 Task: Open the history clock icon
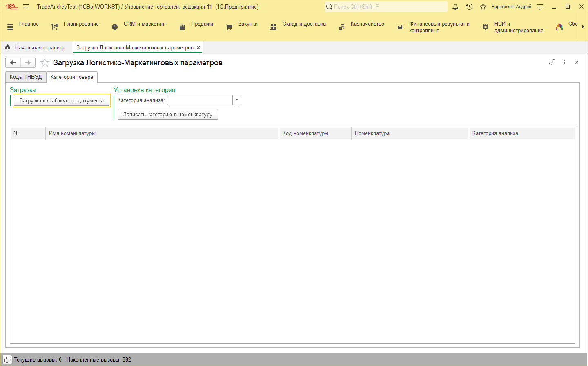point(469,7)
